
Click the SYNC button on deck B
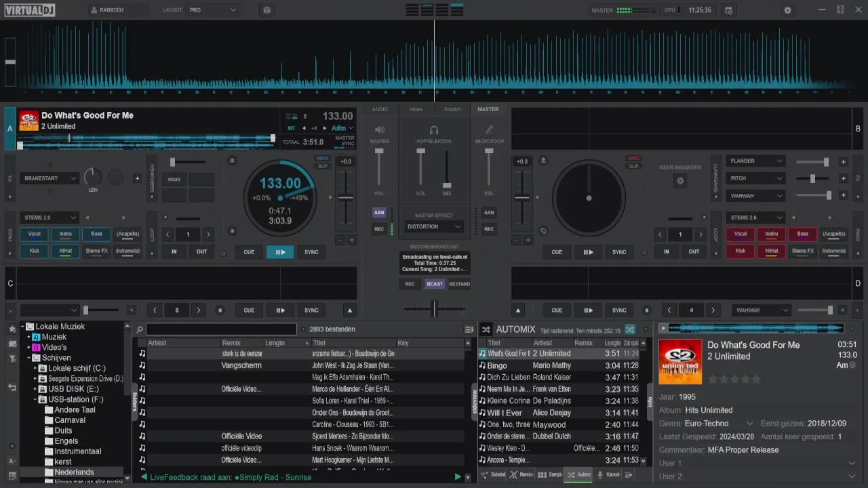coord(619,252)
